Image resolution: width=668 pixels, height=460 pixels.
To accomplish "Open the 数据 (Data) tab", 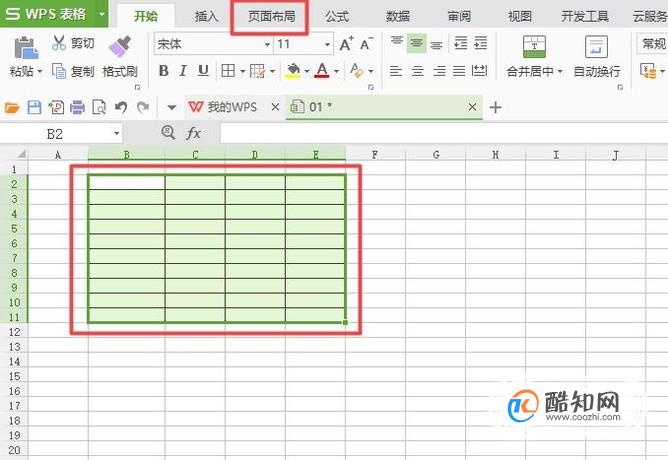I will (x=398, y=17).
